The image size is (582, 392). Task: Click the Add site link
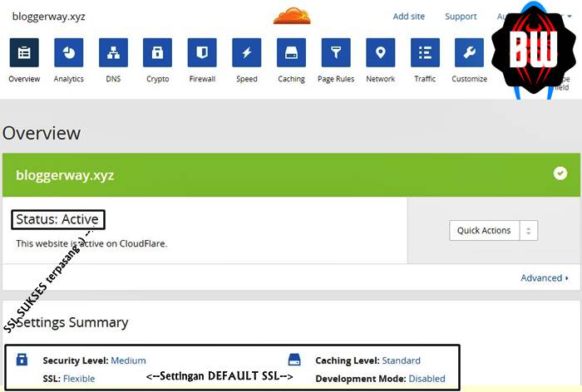tap(409, 17)
